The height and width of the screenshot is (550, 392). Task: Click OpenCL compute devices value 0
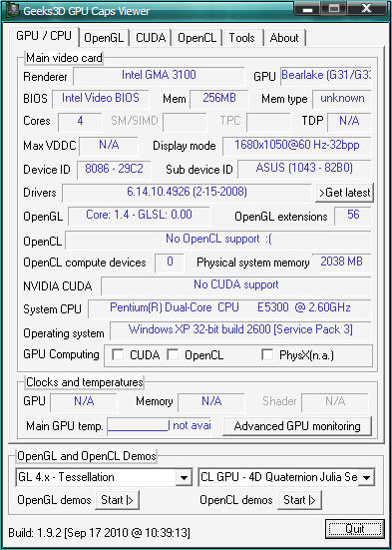tap(170, 263)
